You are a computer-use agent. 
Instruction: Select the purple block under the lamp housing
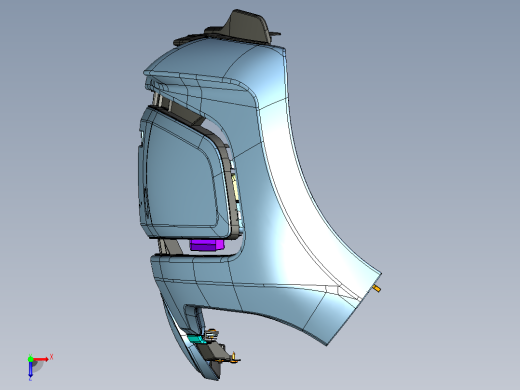207,245
